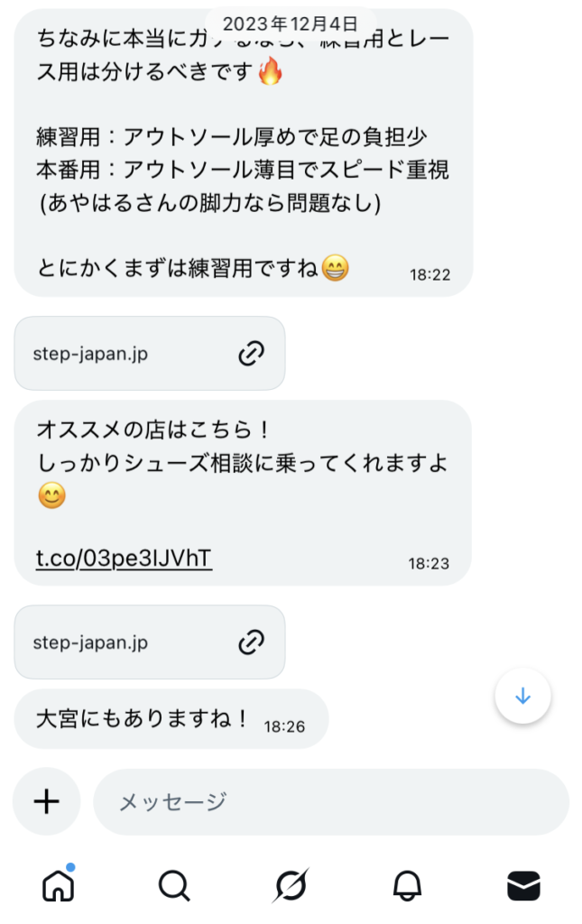Open Search from the bottom bar
Viewport: 582px width, 924px height.
tap(173, 886)
